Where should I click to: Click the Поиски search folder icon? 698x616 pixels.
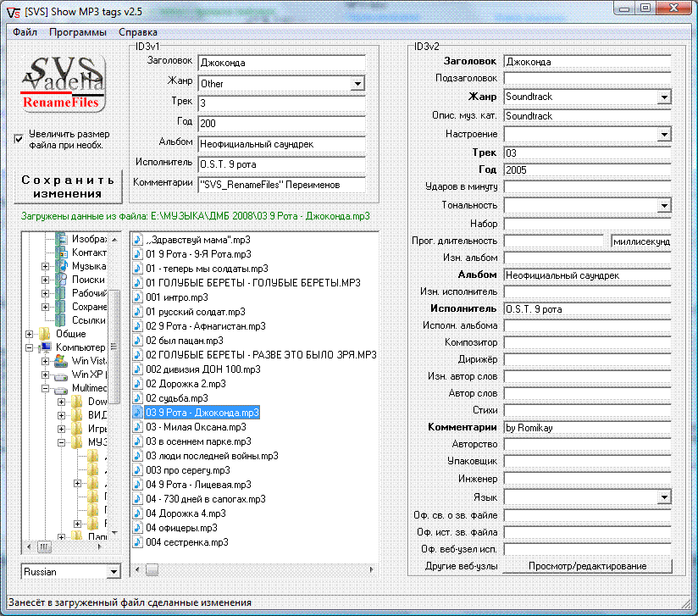(62, 280)
